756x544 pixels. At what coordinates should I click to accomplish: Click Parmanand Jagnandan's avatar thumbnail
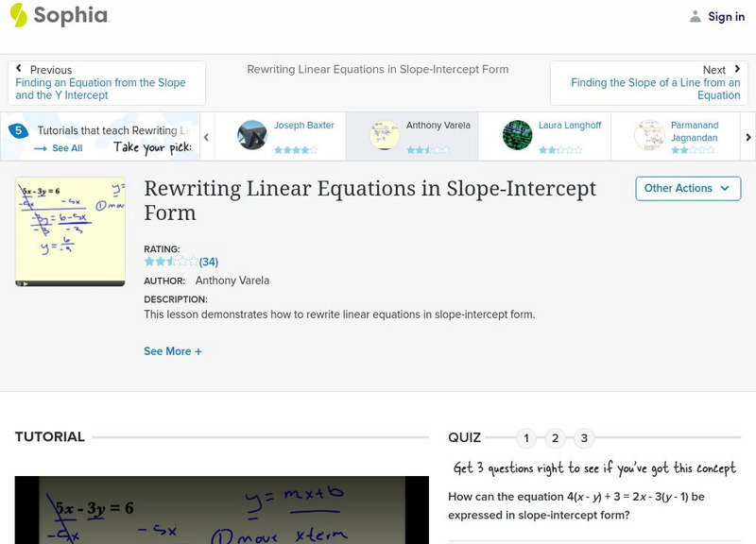(649, 135)
